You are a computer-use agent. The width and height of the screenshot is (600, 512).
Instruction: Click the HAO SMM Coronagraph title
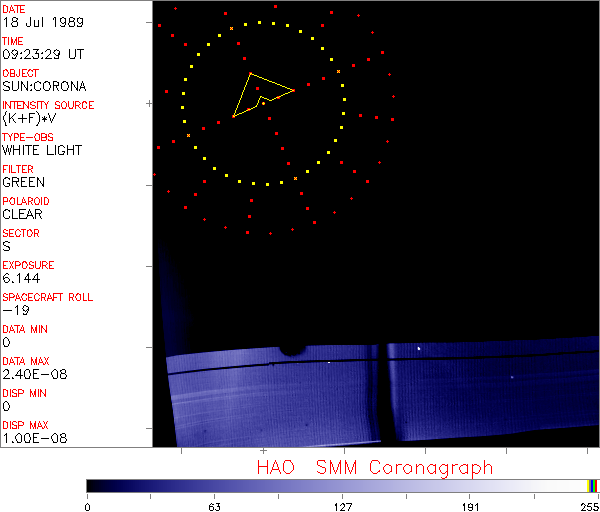click(374, 467)
